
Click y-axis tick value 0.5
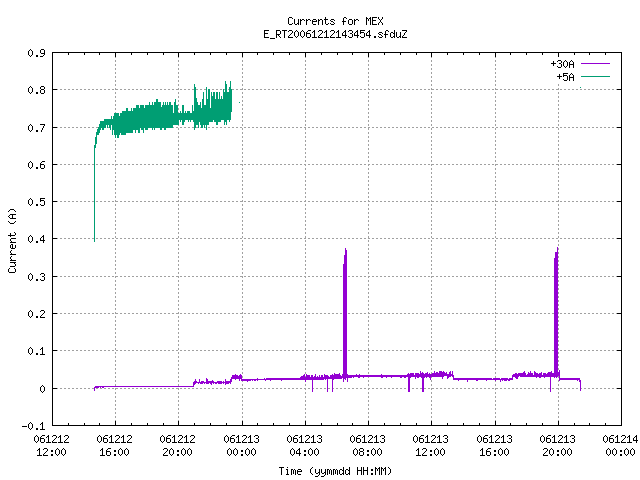coord(37,202)
